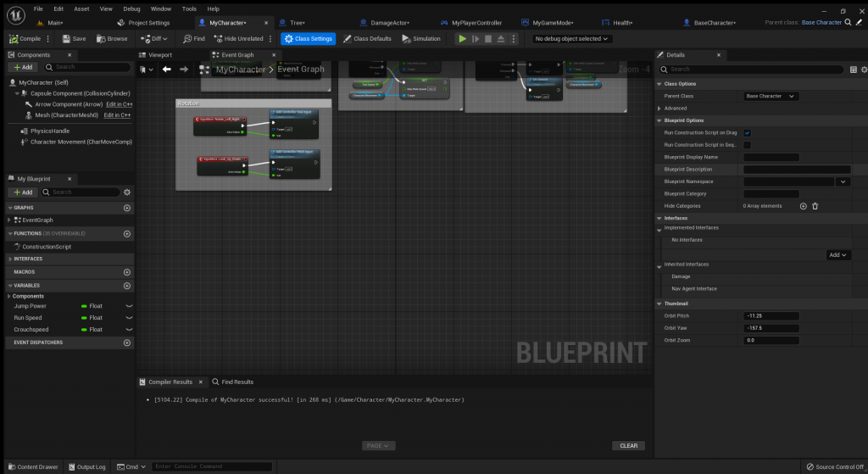
Task: Navigate back in graph history
Action: tap(167, 70)
